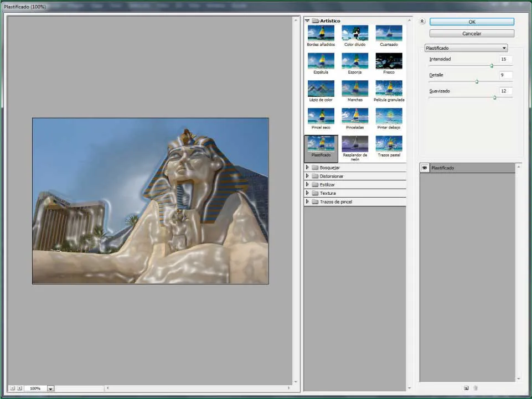Pick the Resplandor de neón filter
The height and width of the screenshot is (399, 532).
pyautogui.click(x=355, y=144)
